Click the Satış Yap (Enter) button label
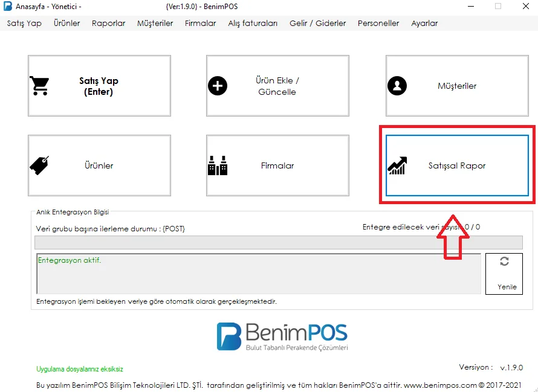 99,86
